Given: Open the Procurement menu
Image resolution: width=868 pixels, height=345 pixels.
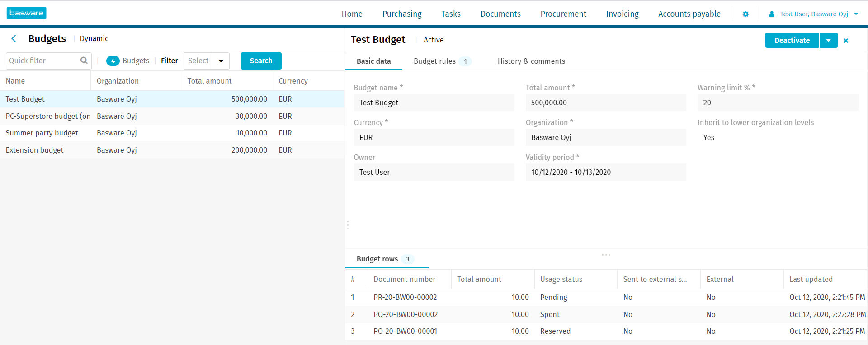Looking at the screenshot, I should click(x=563, y=14).
